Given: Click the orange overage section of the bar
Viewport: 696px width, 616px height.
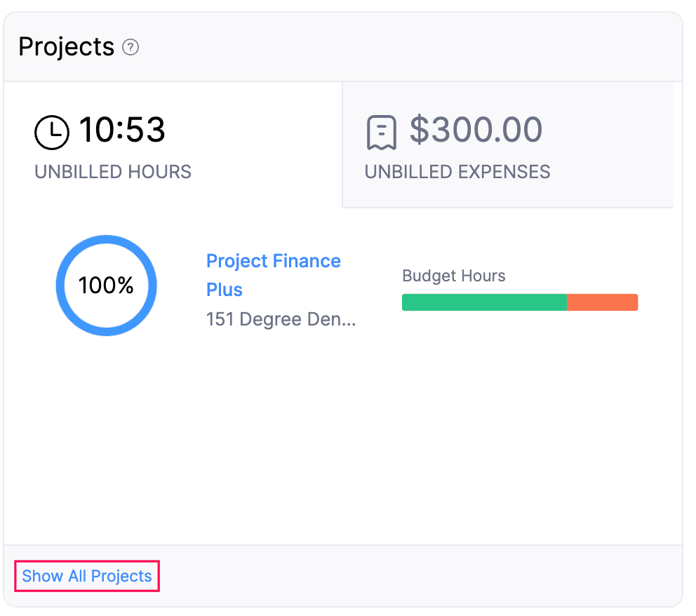Looking at the screenshot, I should pyautogui.click(x=602, y=302).
